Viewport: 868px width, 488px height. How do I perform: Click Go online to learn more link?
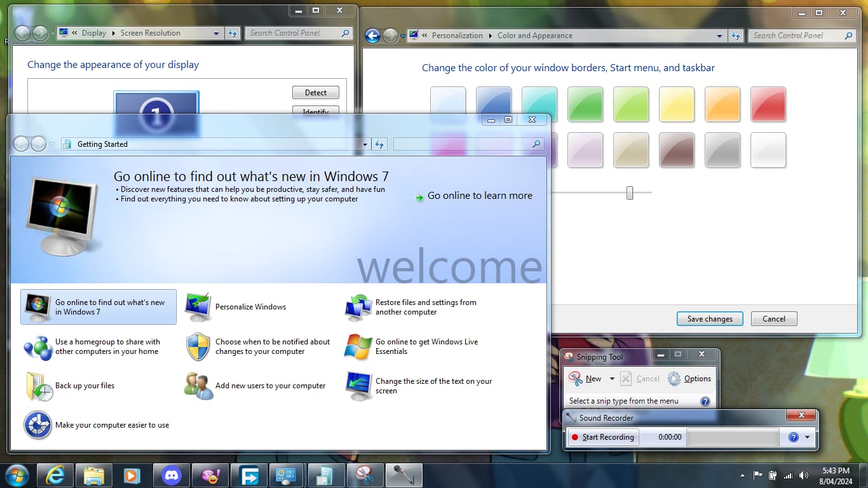coord(473,196)
